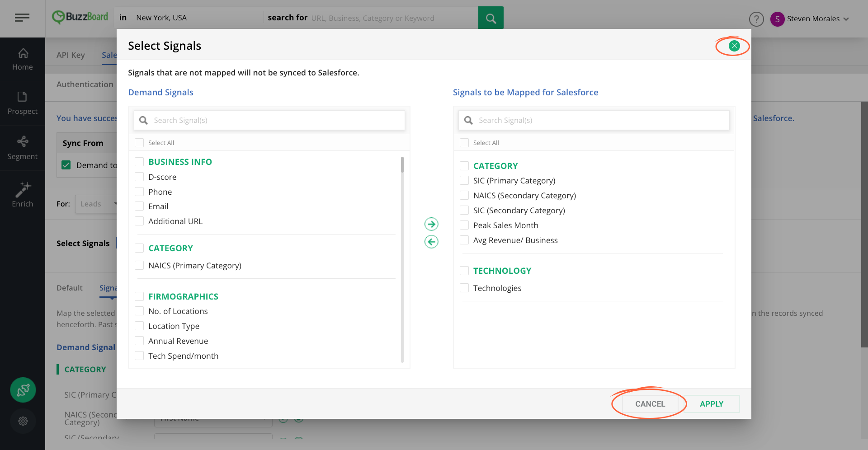Click search icon in Salesforce signals box
868x450 pixels.
[x=469, y=120]
